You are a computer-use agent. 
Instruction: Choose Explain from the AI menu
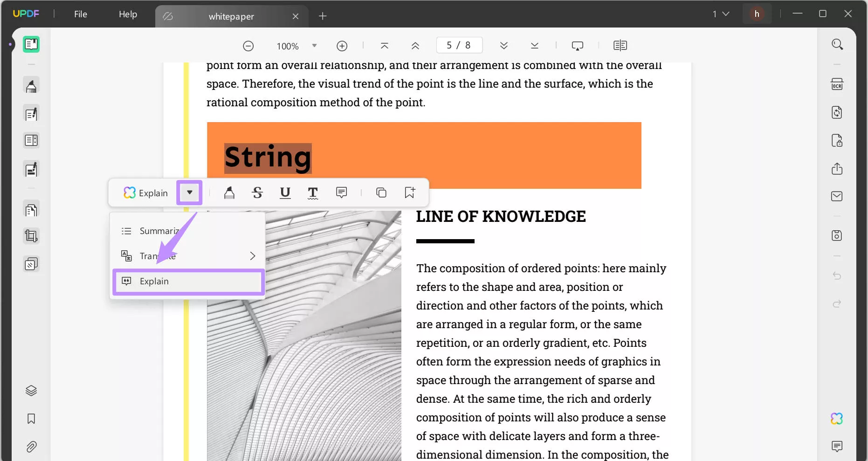click(x=188, y=281)
